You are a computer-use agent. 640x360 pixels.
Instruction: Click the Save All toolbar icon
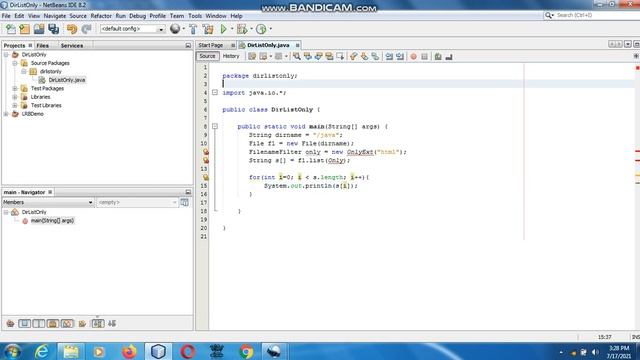[x=53, y=29]
